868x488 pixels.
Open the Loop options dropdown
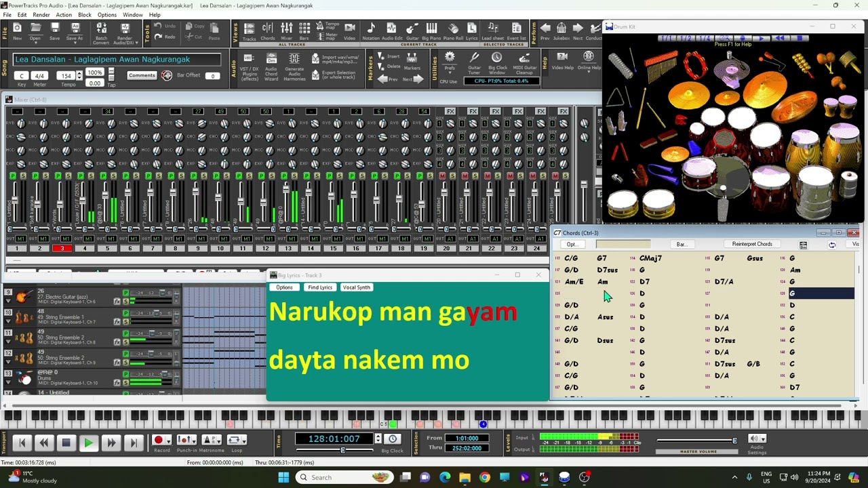(x=244, y=441)
